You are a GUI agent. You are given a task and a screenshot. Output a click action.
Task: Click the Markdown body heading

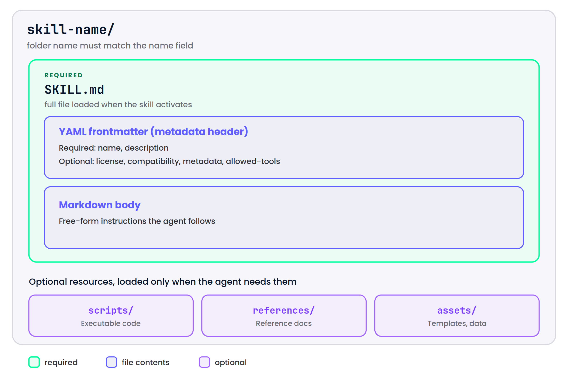pos(100,205)
